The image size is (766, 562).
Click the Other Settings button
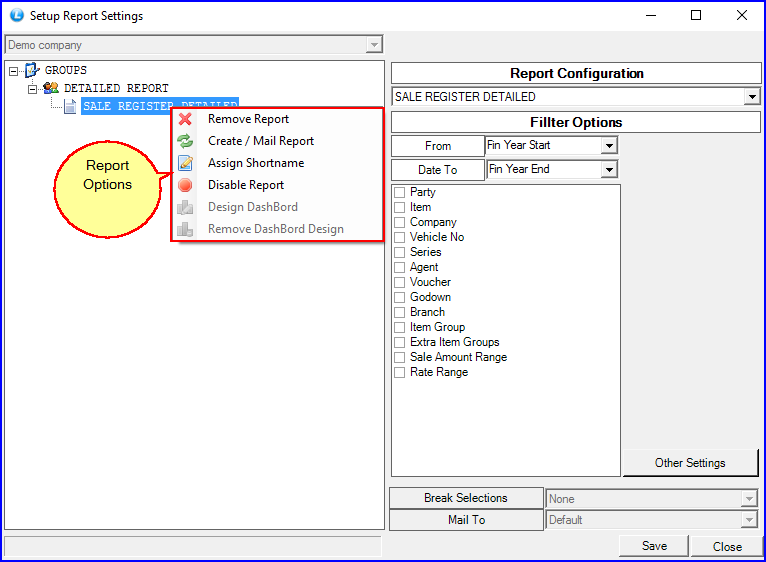tap(690, 463)
